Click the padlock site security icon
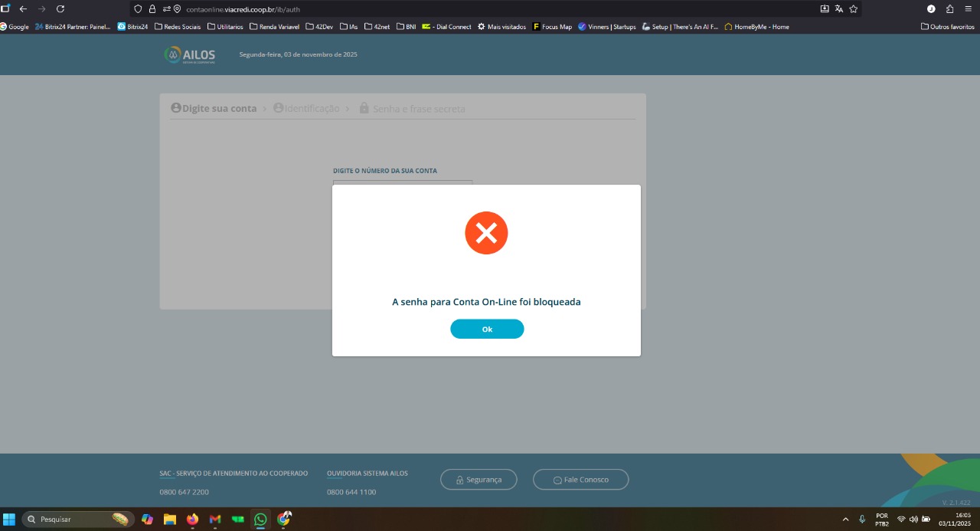The image size is (980, 531). [x=152, y=9]
